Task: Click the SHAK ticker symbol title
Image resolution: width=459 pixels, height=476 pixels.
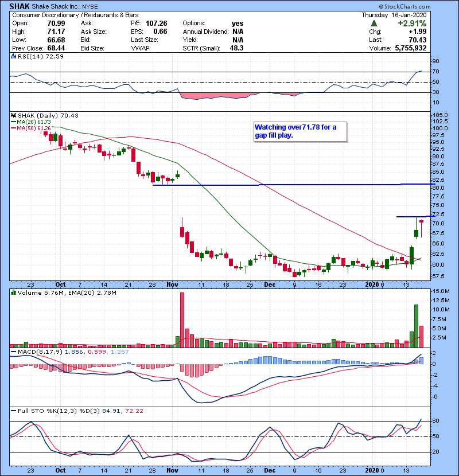Action: [20, 6]
